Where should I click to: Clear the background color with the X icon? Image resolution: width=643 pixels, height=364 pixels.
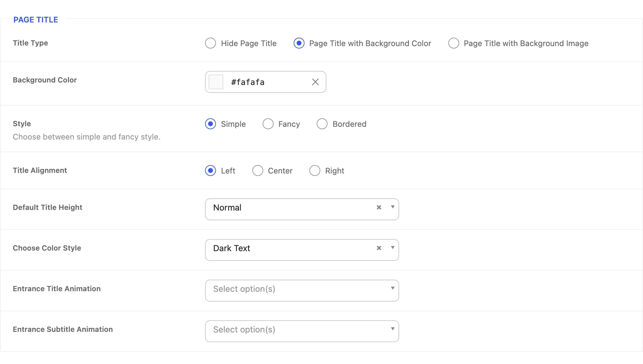315,82
